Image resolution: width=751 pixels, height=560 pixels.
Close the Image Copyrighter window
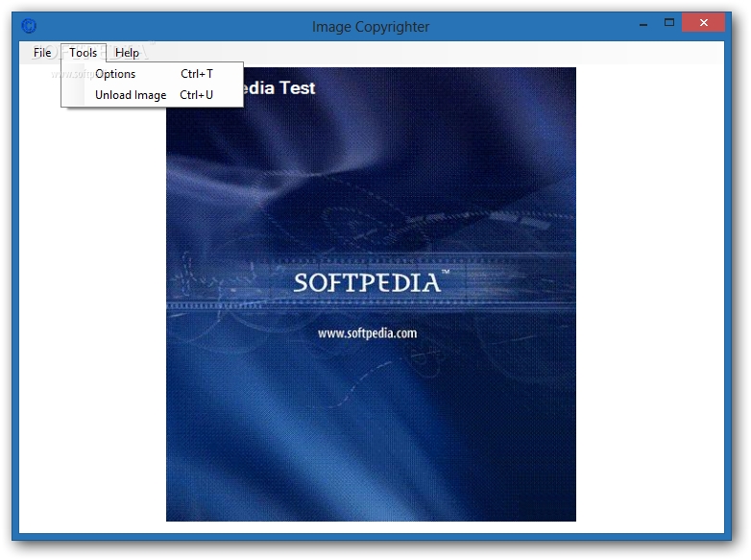point(703,22)
